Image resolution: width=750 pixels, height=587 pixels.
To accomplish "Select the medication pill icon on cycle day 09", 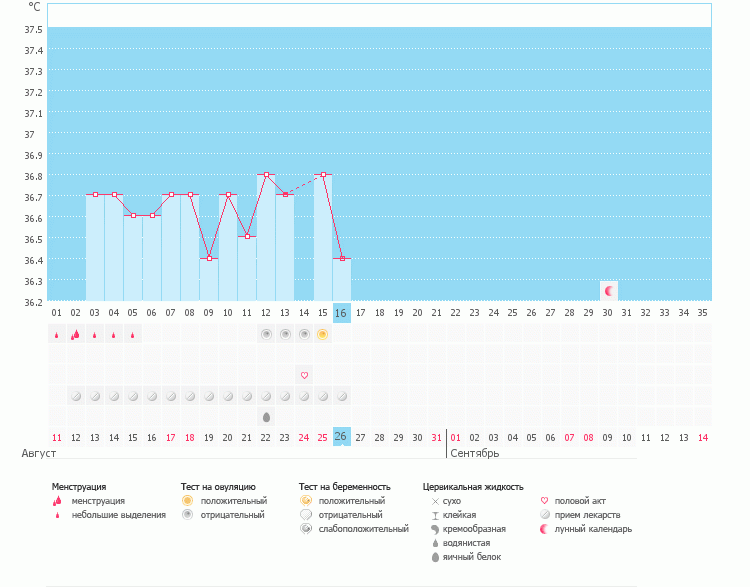I will click(x=209, y=396).
